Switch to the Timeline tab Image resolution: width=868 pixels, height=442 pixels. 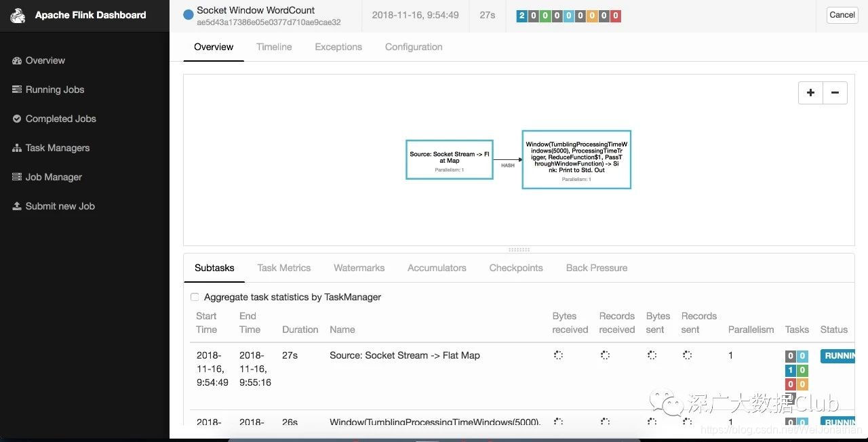click(x=274, y=47)
